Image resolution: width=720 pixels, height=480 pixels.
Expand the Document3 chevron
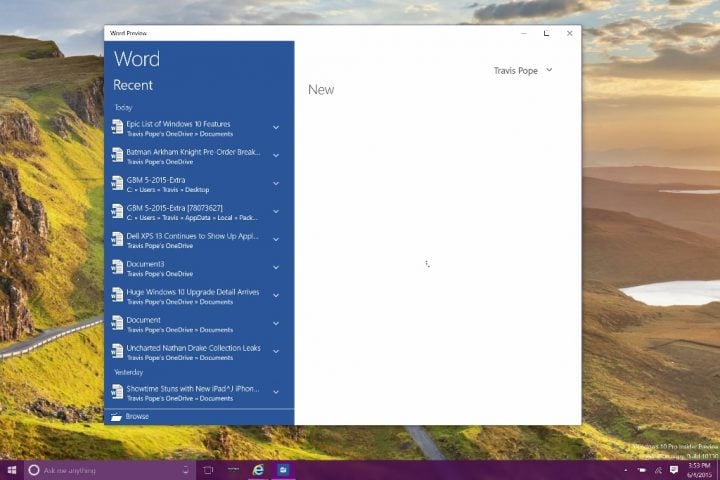(x=276, y=267)
